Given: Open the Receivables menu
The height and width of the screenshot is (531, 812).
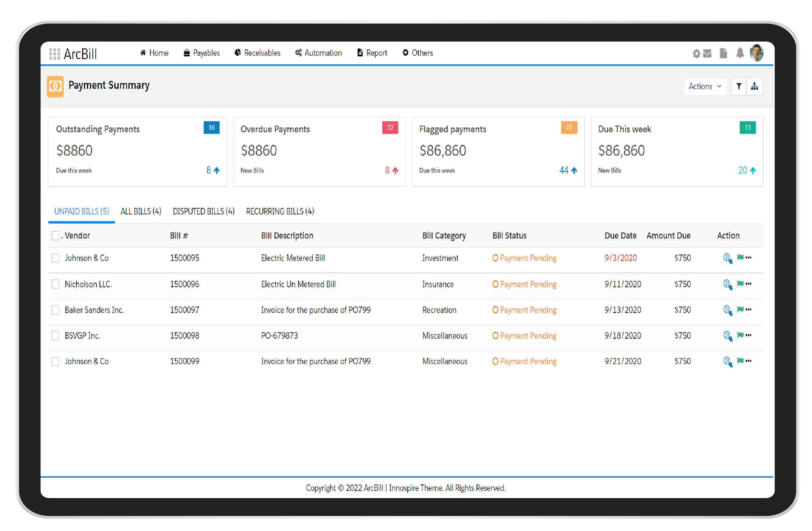Looking at the screenshot, I should tap(258, 53).
